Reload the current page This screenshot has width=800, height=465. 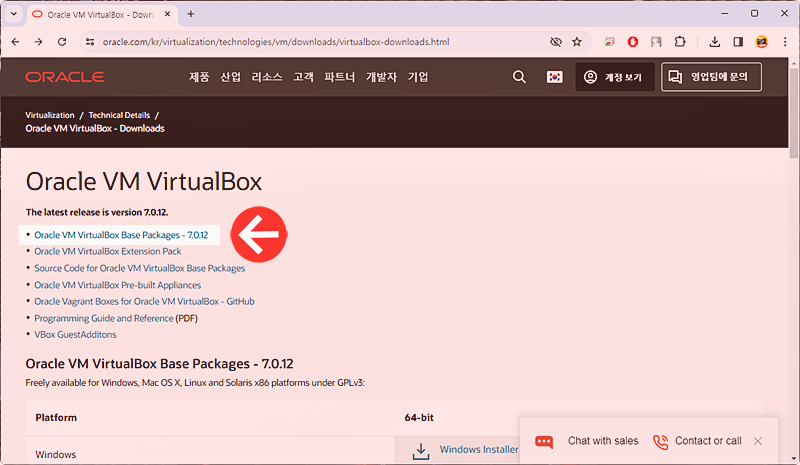(62, 42)
